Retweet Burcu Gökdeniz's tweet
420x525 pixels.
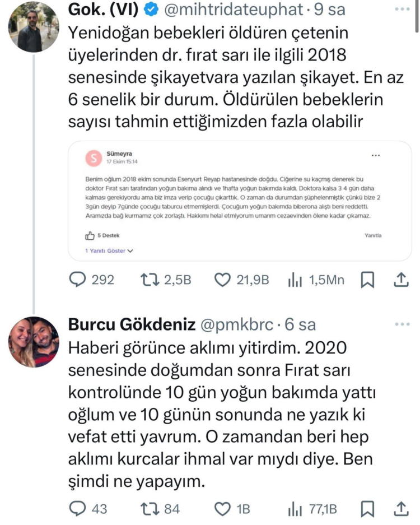tap(148, 509)
